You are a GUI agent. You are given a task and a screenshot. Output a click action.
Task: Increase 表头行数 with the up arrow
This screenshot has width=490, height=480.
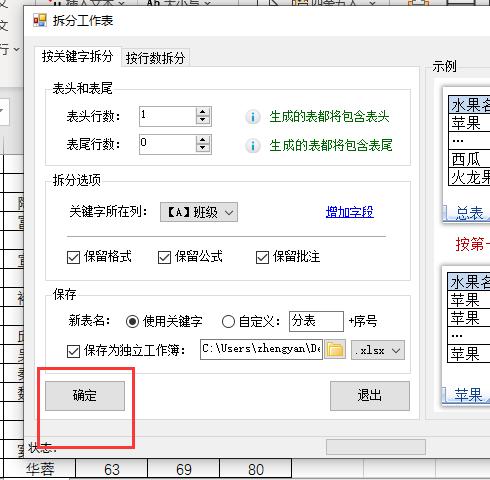[x=202, y=112]
